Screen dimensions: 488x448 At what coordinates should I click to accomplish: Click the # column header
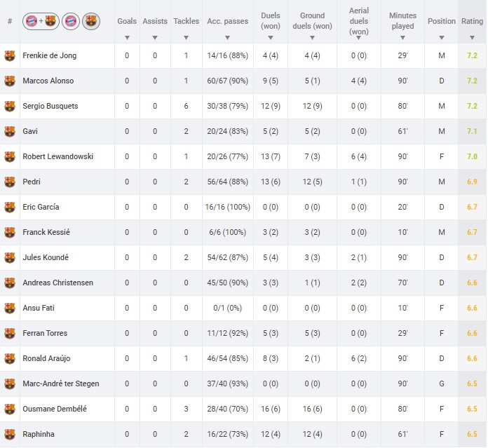click(10, 21)
